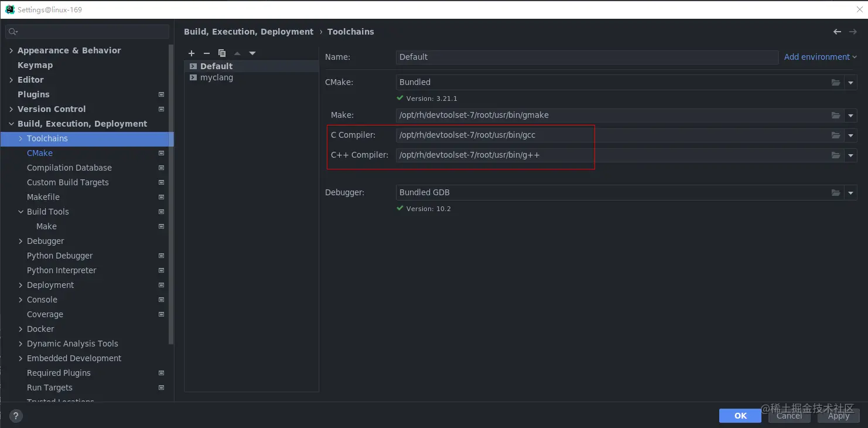Click the OK button
This screenshot has width=868, height=428.
pos(740,416)
